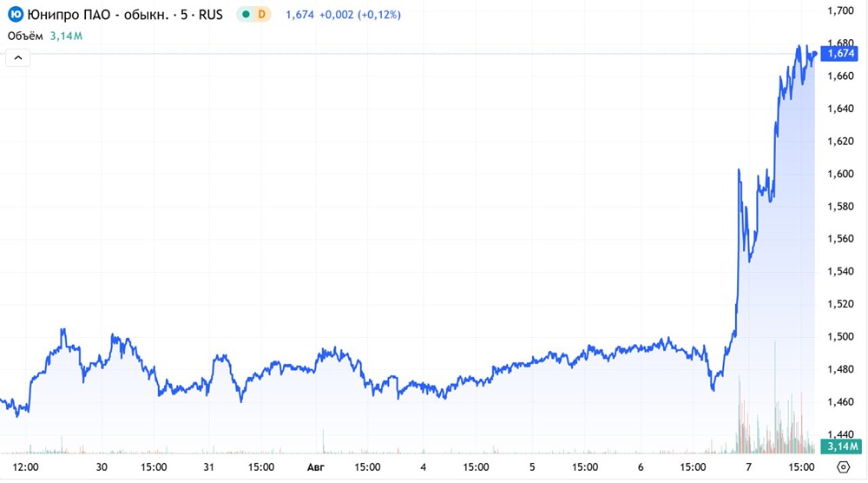
Task: Collapse the legend with the chevron-up button
Action: (17, 57)
